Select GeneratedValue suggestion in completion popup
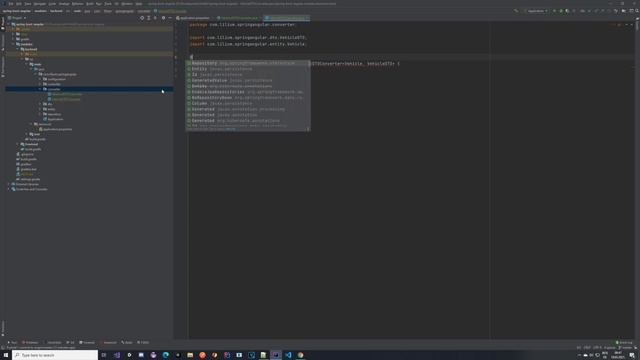This screenshot has height=360, width=640. (x=248, y=80)
